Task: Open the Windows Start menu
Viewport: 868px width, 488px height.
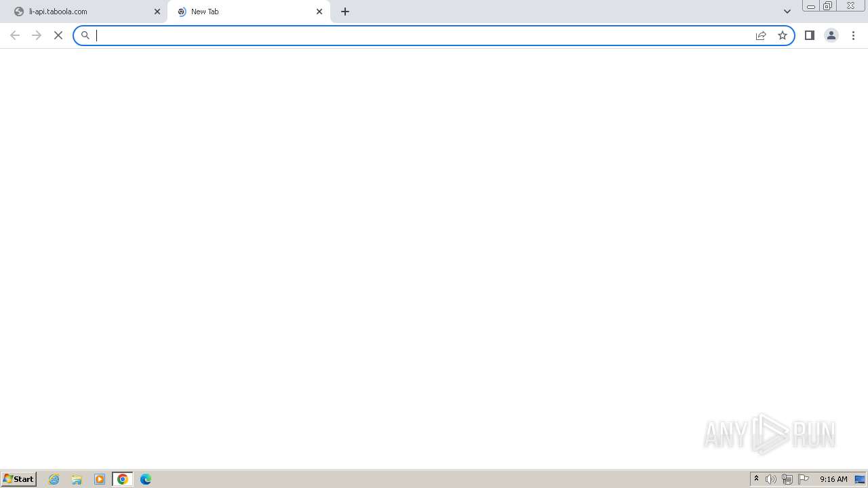Action: 18,479
